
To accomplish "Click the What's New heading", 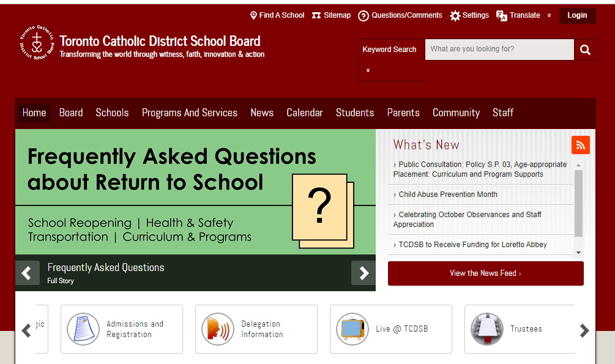I will coord(426,145).
